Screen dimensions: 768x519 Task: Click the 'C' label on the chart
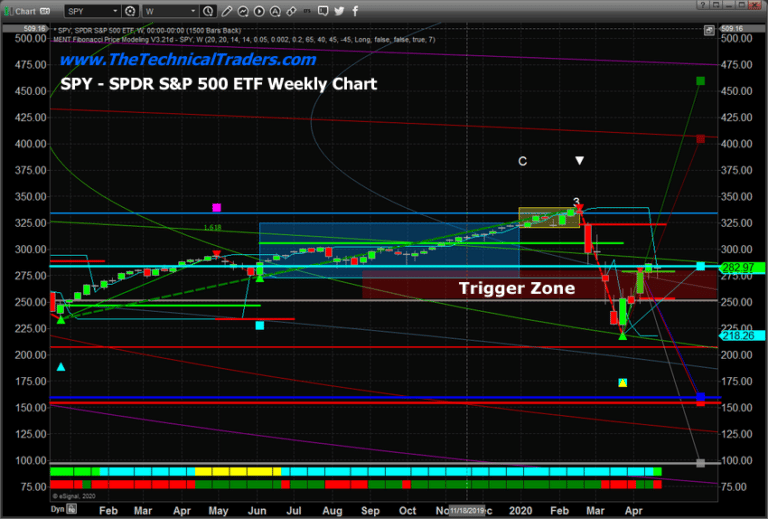(523, 161)
